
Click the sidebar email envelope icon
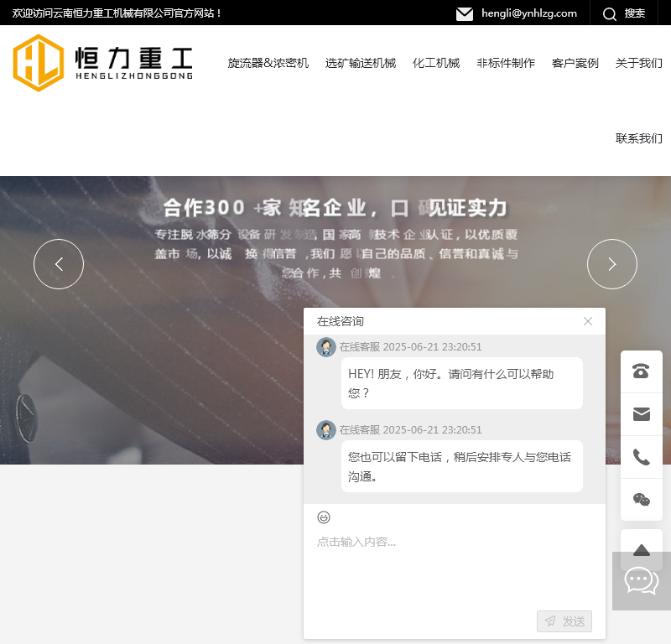pos(641,413)
